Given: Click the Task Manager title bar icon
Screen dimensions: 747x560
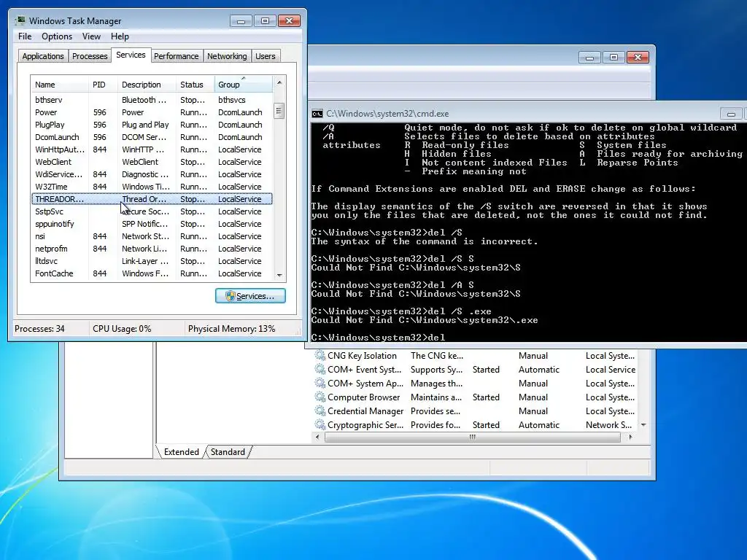Looking at the screenshot, I should click(x=20, y=20).
